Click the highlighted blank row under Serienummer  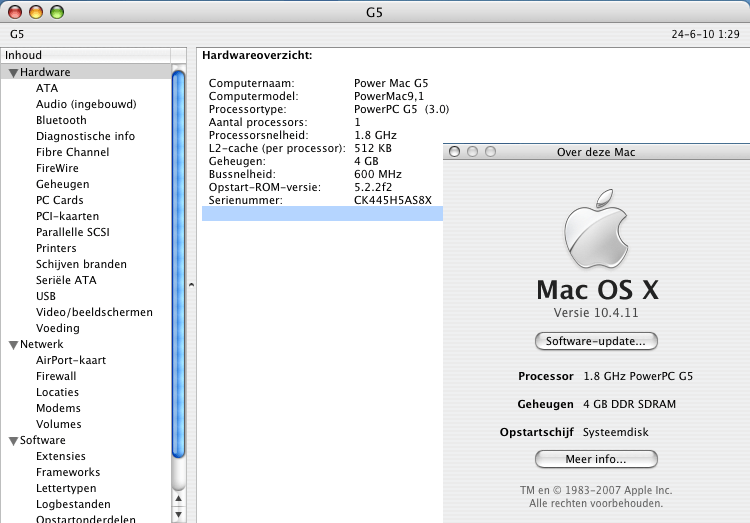point(322,213)
